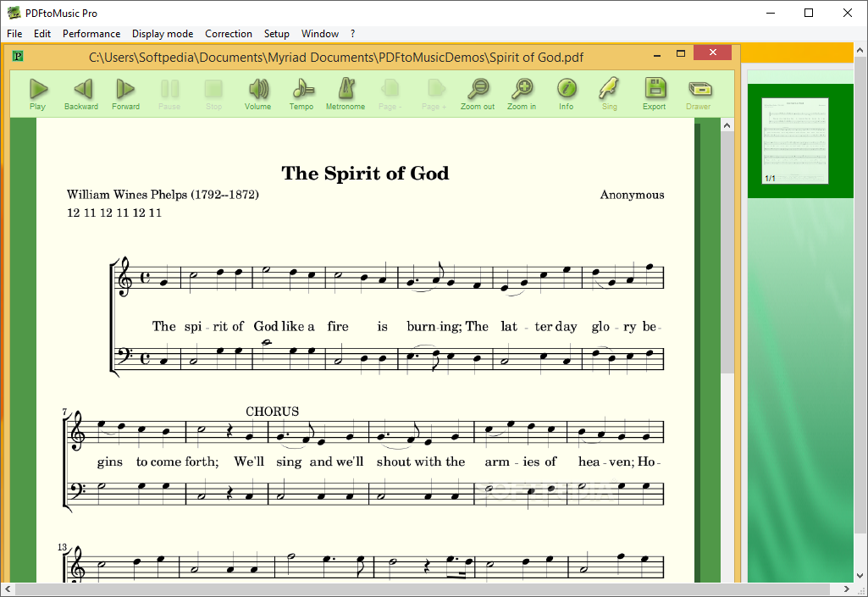Zoom in on the score
This screenshot has width=868, height=597.
click(x=522, y=94)
